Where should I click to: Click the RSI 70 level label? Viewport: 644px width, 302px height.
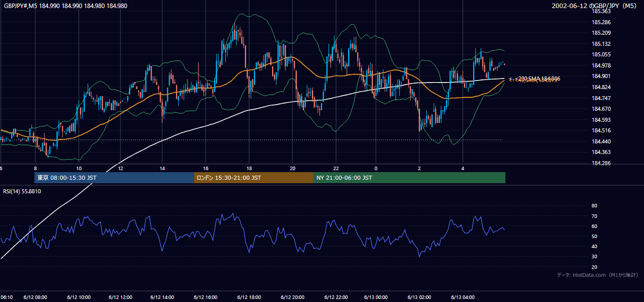pyautogui.click(x=594, y=216)
